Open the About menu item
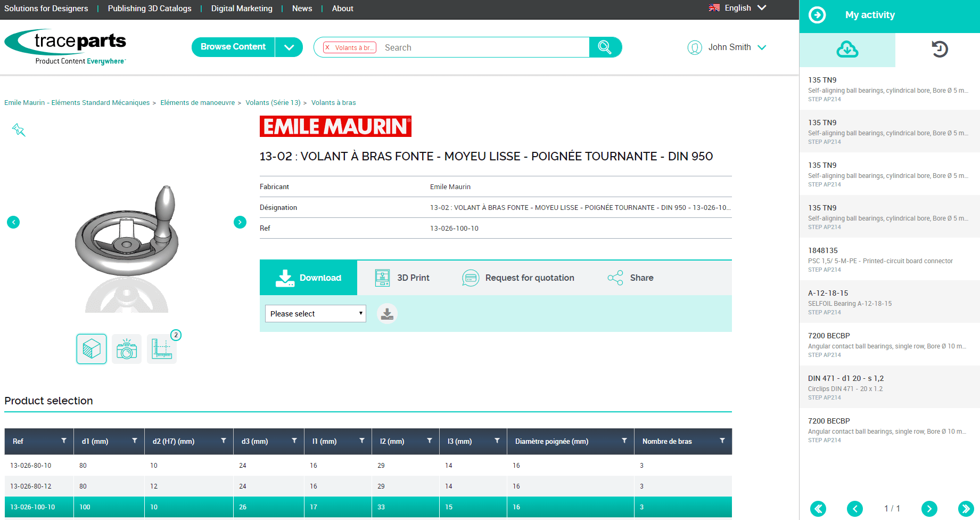 point(342,9)
